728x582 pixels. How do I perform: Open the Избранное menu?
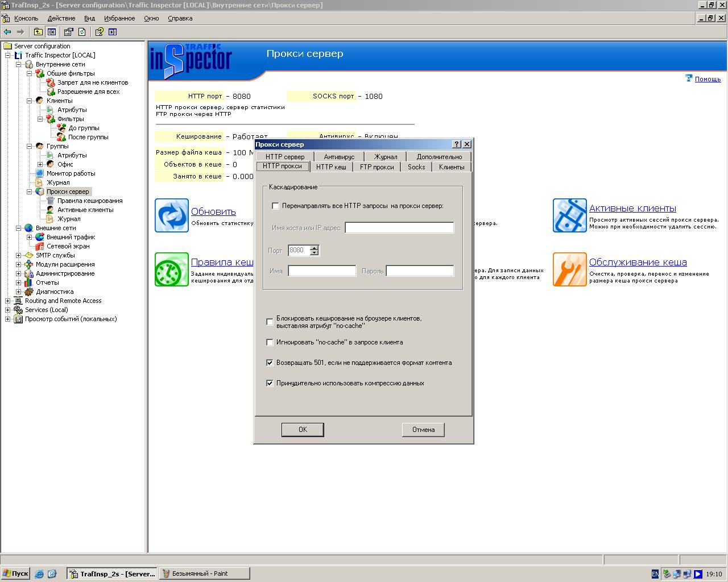click(119, 18)
